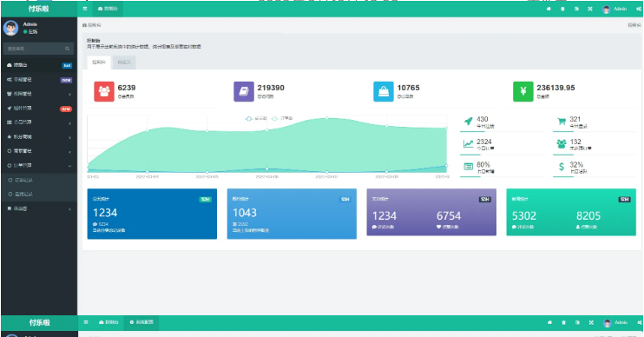Select the rocket sidebar item with red new badge
Screen dimensions: 644x337
tap(38, 108)
